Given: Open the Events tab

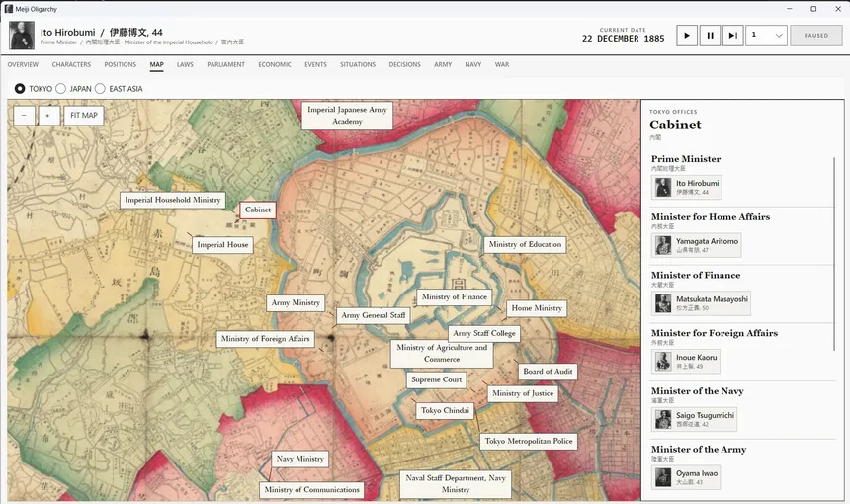Looking at the screenshot, I should [x=315, y=64].
